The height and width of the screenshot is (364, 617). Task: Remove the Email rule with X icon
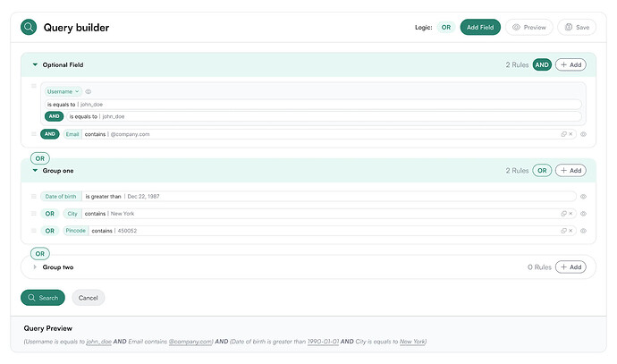click(x=571, y=134)
